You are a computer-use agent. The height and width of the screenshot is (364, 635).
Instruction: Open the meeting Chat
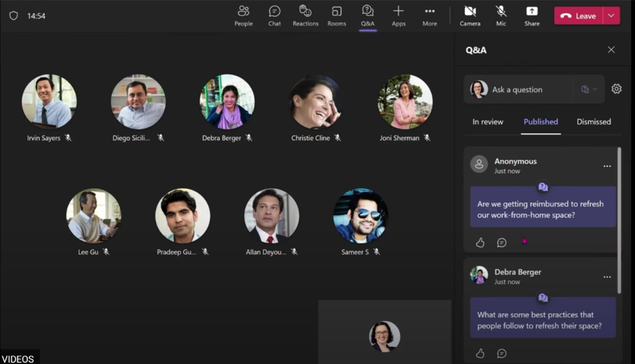click(x=274, y=16)
